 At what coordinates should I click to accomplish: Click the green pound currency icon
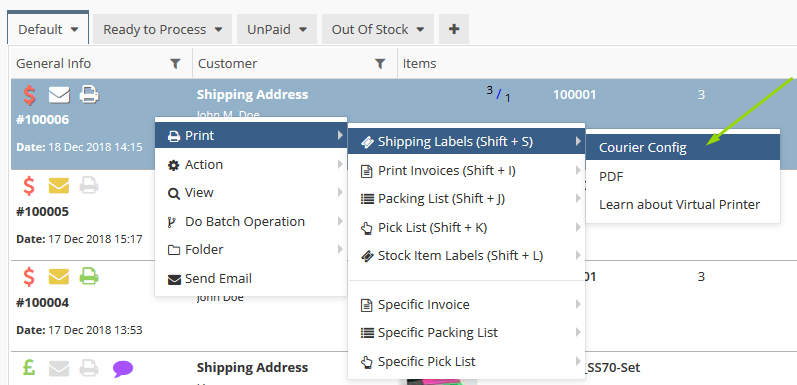tap(29, 368)
